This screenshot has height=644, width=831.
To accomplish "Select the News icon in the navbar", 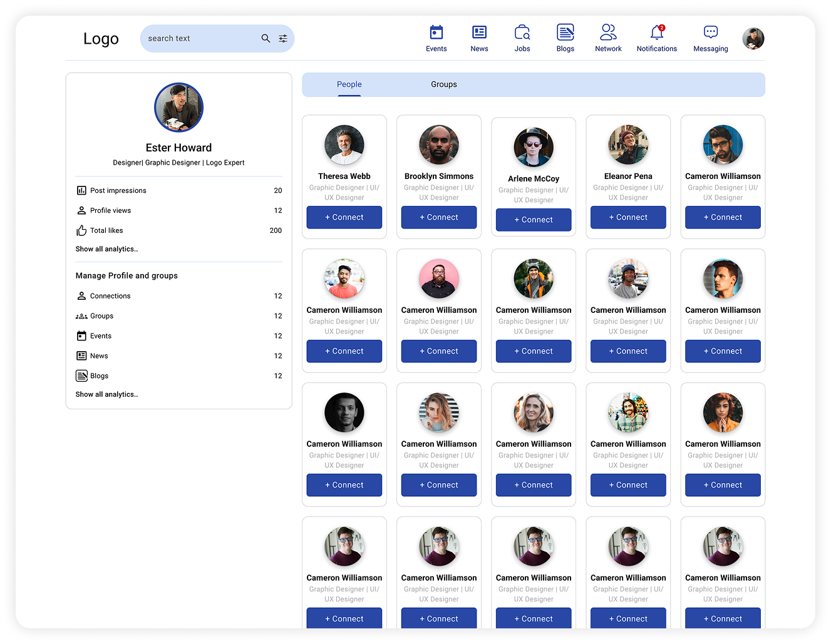I will [x=479, y=31].
